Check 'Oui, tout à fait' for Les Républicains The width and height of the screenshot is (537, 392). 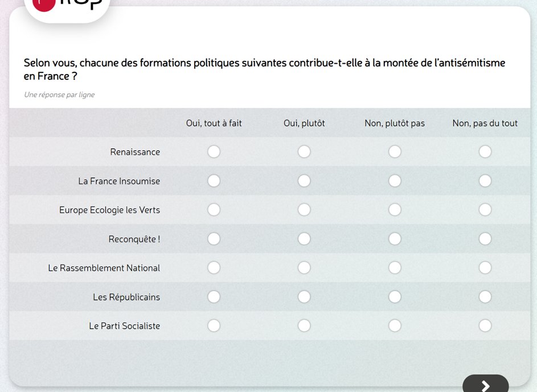coord(214,297)
